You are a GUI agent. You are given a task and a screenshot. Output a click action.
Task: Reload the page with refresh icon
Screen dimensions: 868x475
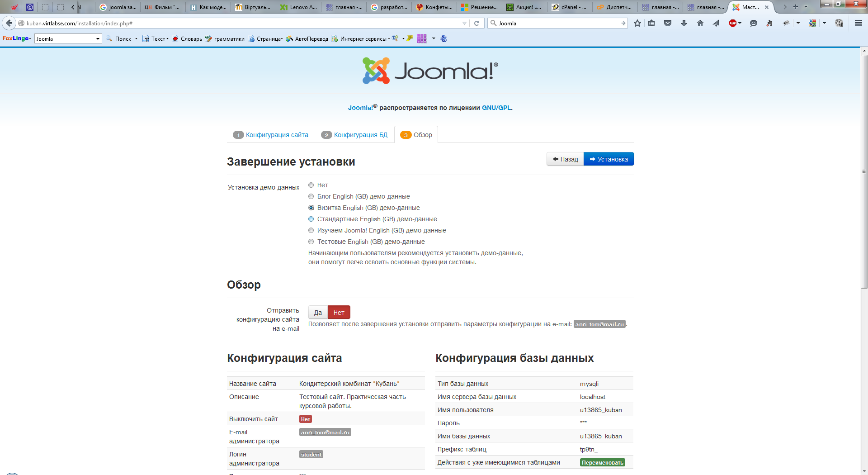click(x=476, y=23)
